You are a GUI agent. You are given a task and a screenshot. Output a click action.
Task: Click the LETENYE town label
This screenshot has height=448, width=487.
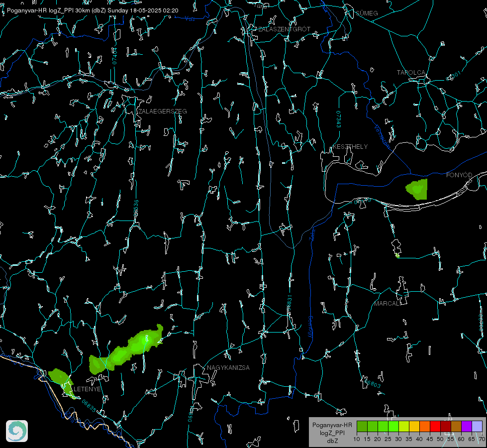pyautogui.click(x=87, y=389)
